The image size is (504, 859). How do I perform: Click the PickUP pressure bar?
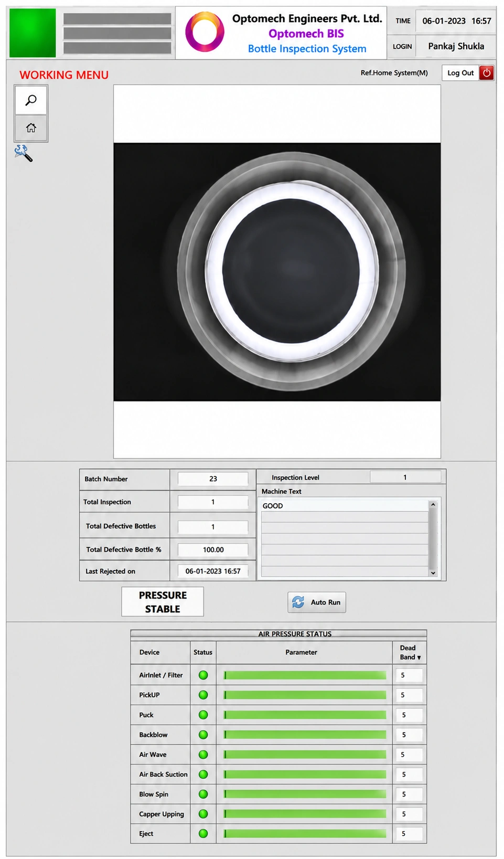(305, 695)
